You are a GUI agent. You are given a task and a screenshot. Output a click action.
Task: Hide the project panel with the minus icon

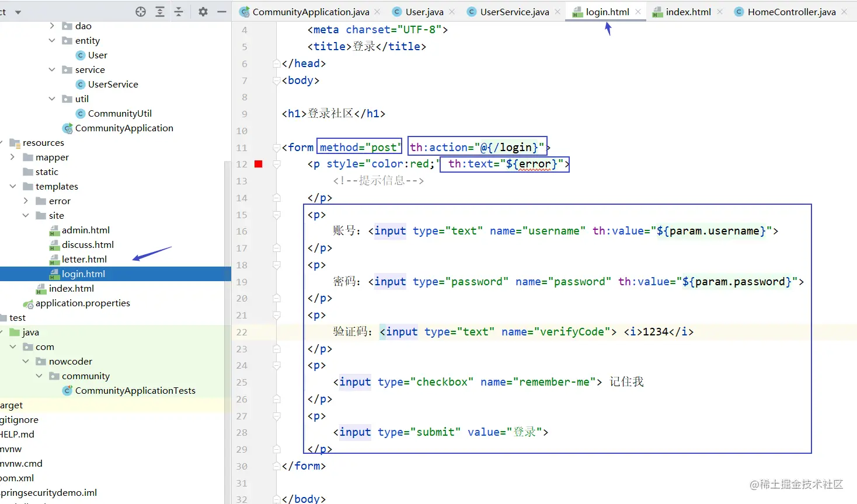pos(222,12)
